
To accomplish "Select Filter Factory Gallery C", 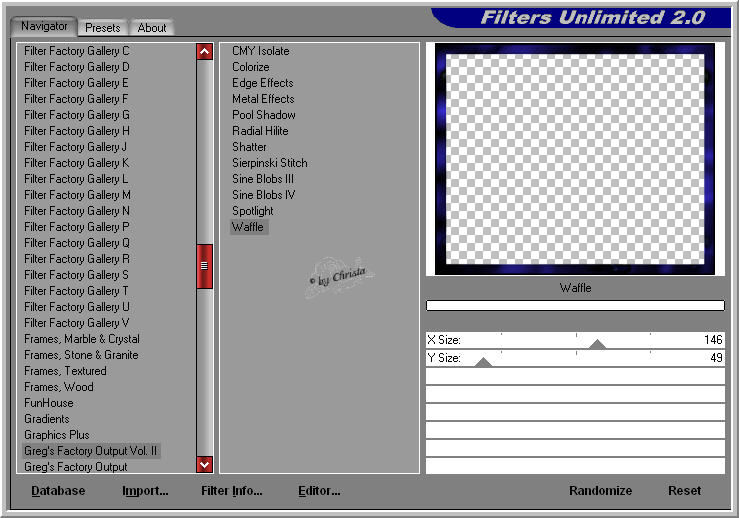I will tap(77, 51).
